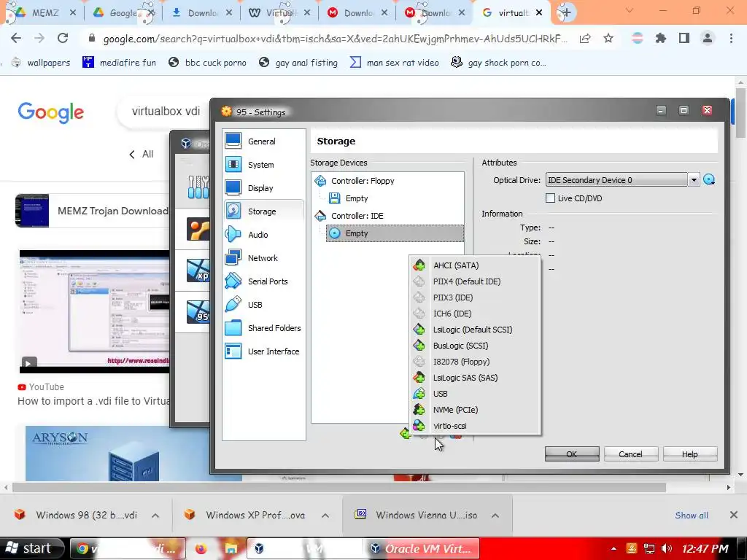Open the Windows 98 vdi download options arrow

pos(155,516)
